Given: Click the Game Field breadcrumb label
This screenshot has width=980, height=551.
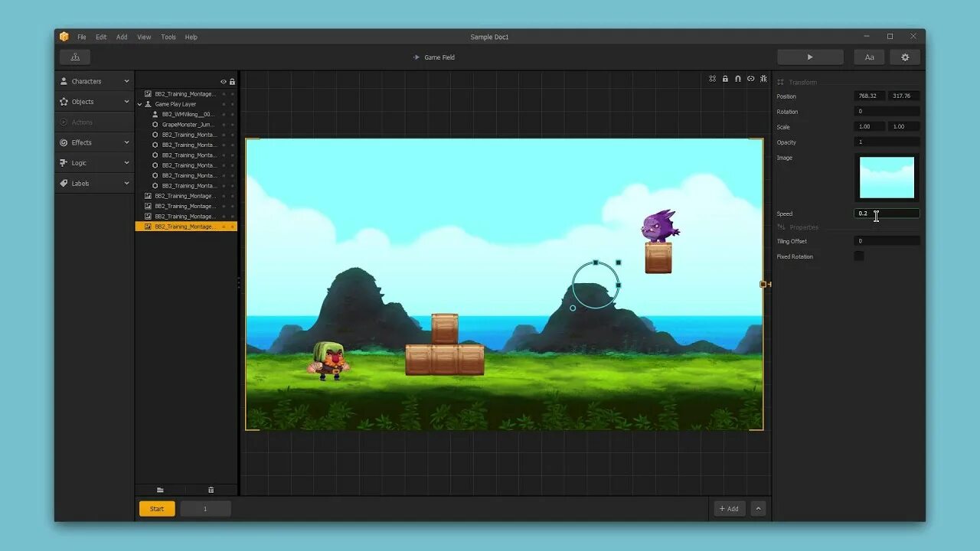Looking at the screenshot, I should pyautogui.click(x=439, y=57).
